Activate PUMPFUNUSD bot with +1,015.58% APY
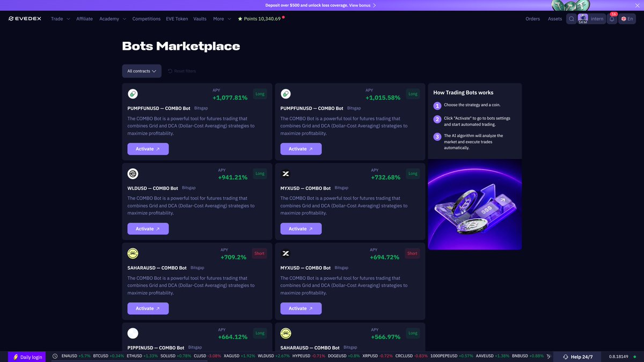 pyautogui.click(x=301, y=149)
